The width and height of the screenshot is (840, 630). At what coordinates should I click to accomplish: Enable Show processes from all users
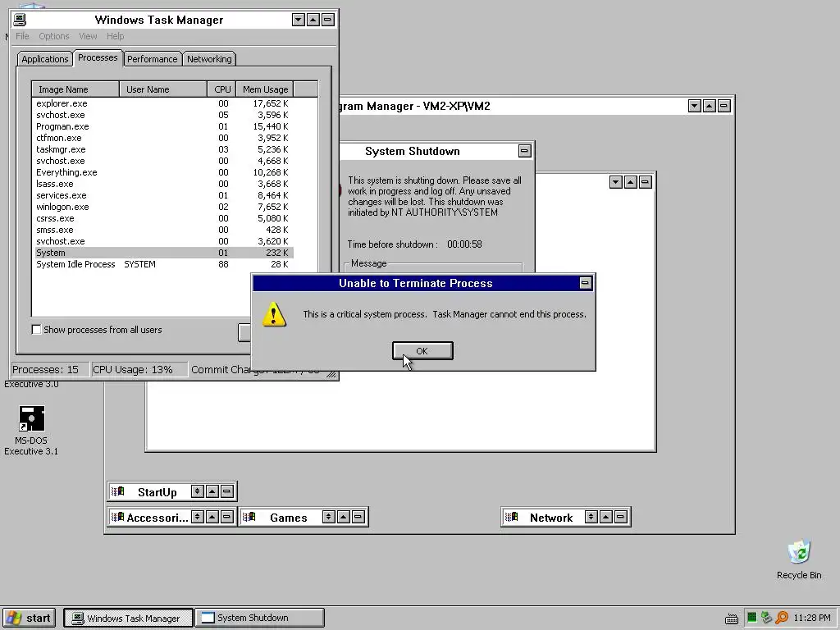(x=36, y=330)
